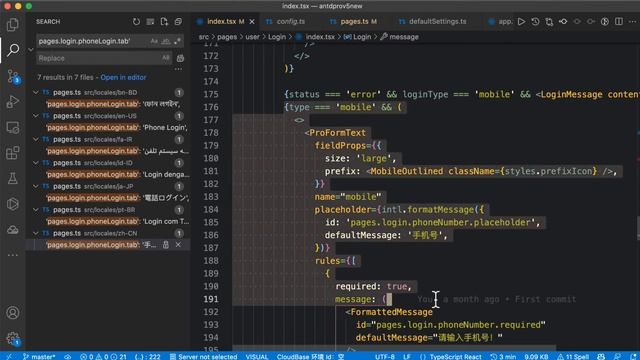Click the errors and warnings counter
The height and width of the screenshot is (360, 640).
(x=103, y=356)
